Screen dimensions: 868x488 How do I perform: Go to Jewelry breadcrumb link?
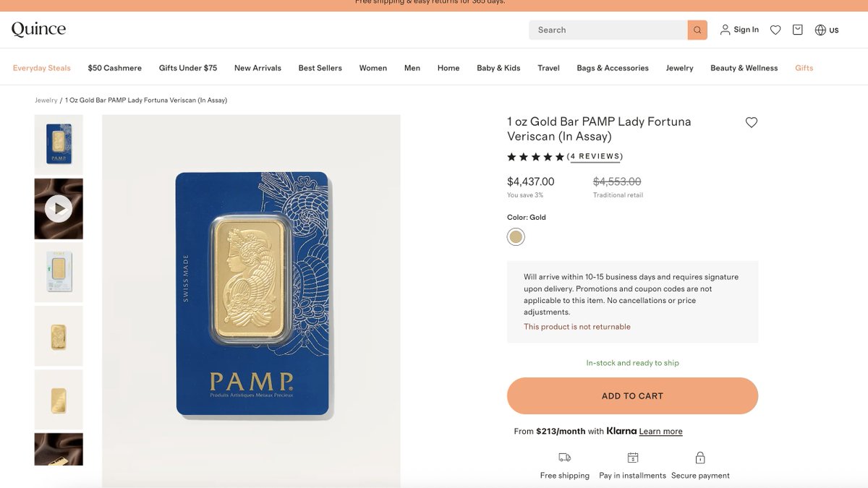[46, 100]
